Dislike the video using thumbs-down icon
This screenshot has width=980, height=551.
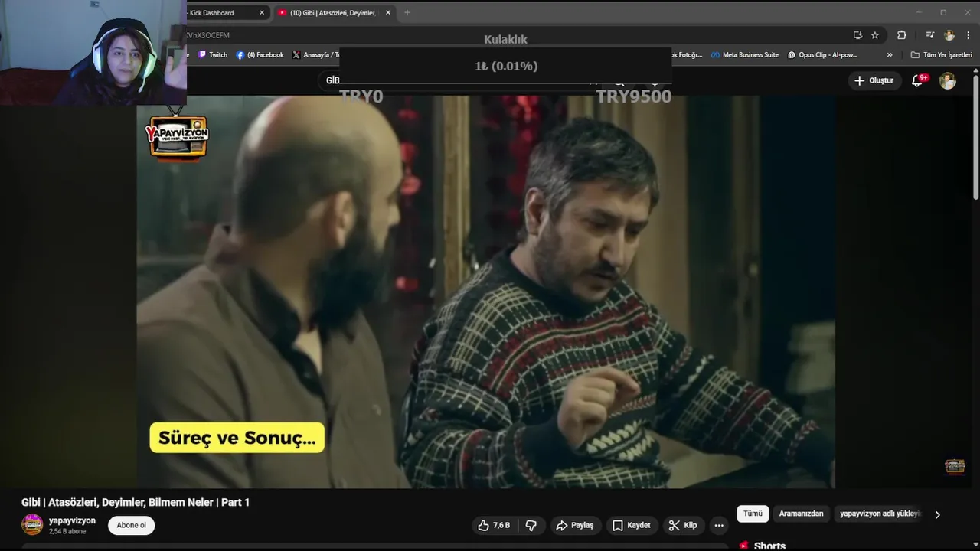(531, 525)
